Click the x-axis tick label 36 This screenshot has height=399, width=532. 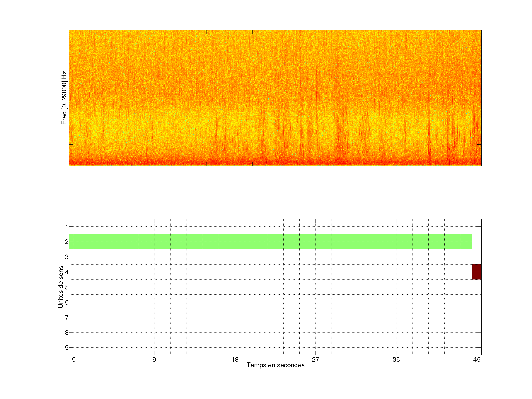[x=396, y=359]
